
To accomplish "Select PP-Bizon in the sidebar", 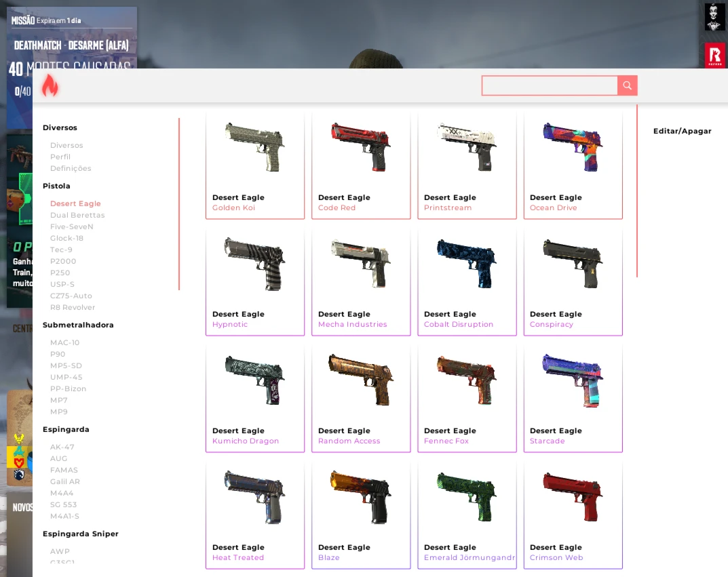I will click(68, 389).
